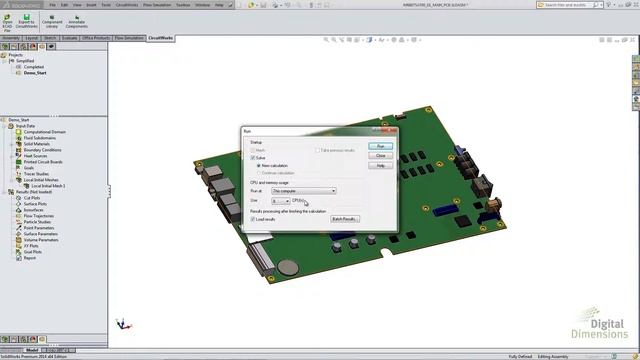Screen dimensions: 640x360
Task: Click the Boundary Conditions icon in tree
Action: click(18, 150)
